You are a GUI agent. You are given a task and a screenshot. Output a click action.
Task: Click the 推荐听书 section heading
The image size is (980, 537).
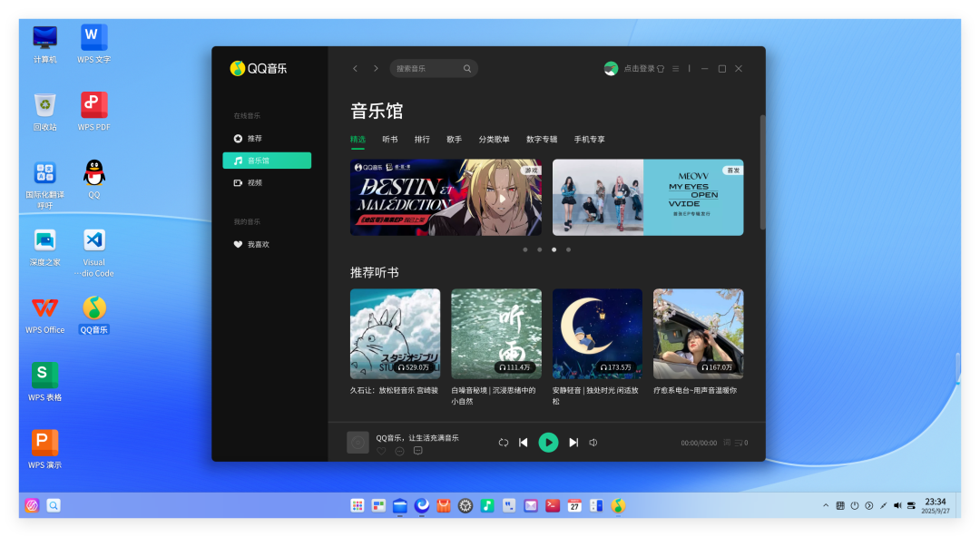375,272
